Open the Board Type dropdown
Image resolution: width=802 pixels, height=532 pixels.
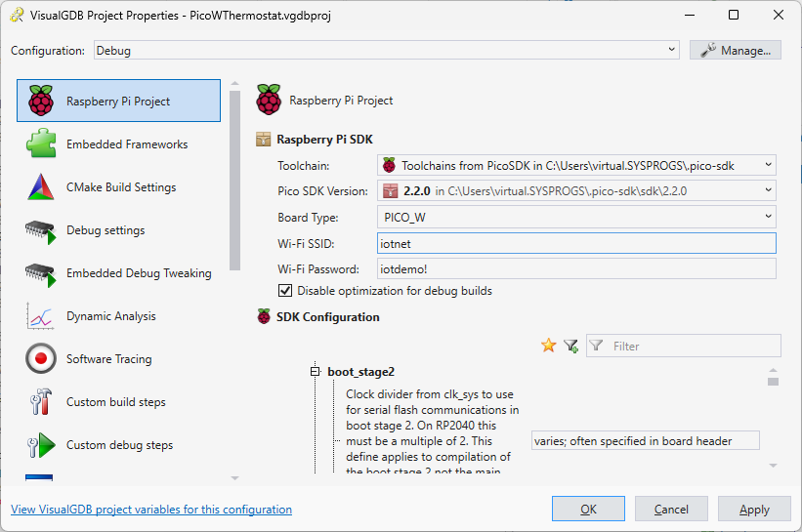tap(768, 217)
